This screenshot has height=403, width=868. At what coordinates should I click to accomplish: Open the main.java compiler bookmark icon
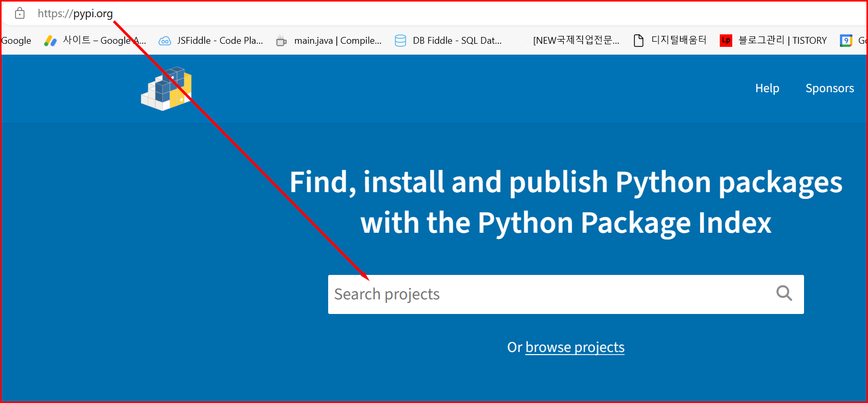pyautogui.click(x=281, y=41)
